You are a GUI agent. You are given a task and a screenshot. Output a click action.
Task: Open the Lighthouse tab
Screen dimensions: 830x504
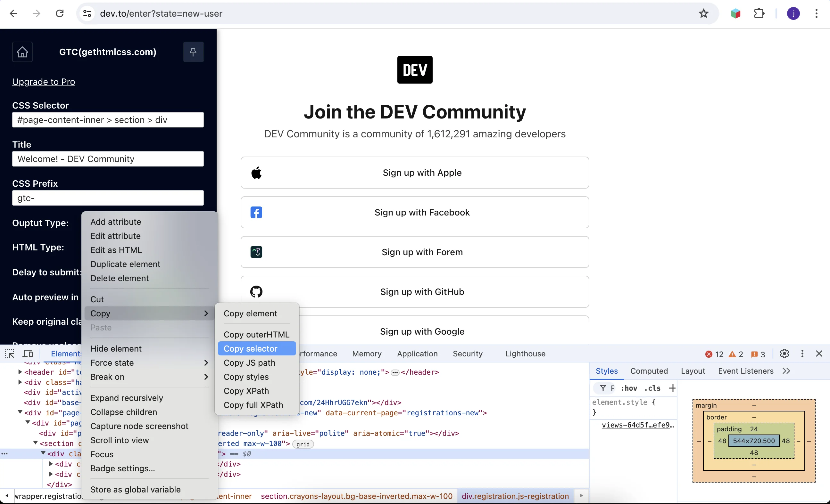point(525,354)
